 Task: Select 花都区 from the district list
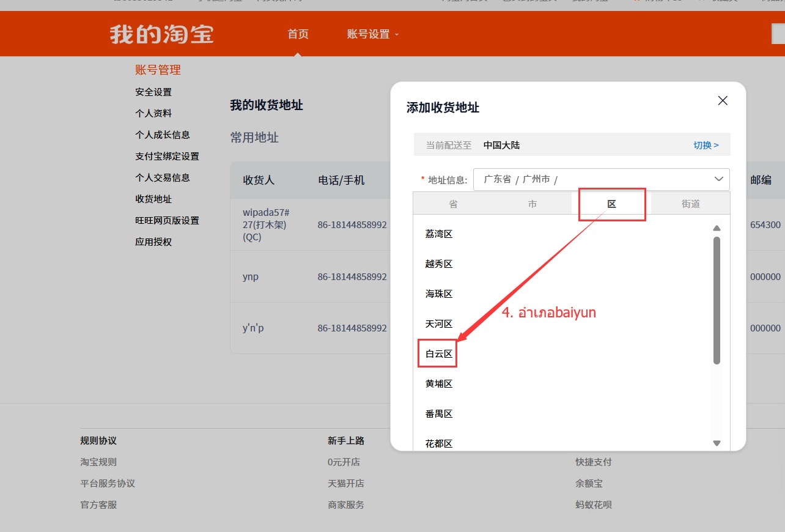(x=439, y=443)
